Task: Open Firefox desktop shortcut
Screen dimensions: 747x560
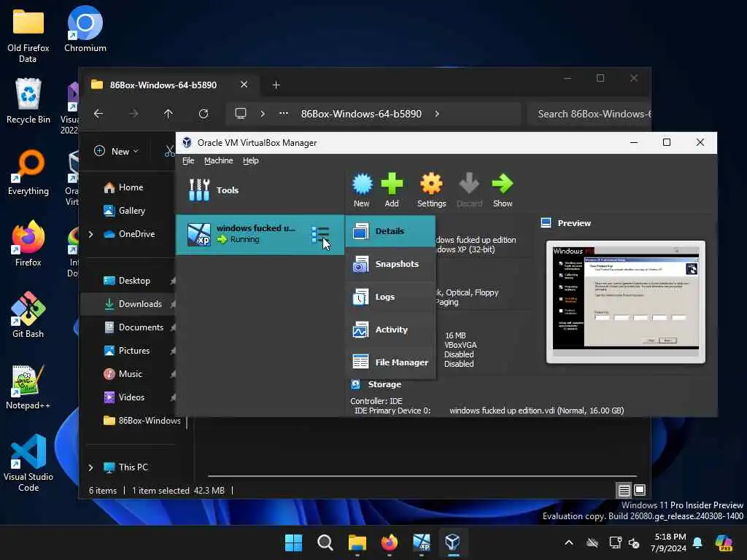Action: 28,244
